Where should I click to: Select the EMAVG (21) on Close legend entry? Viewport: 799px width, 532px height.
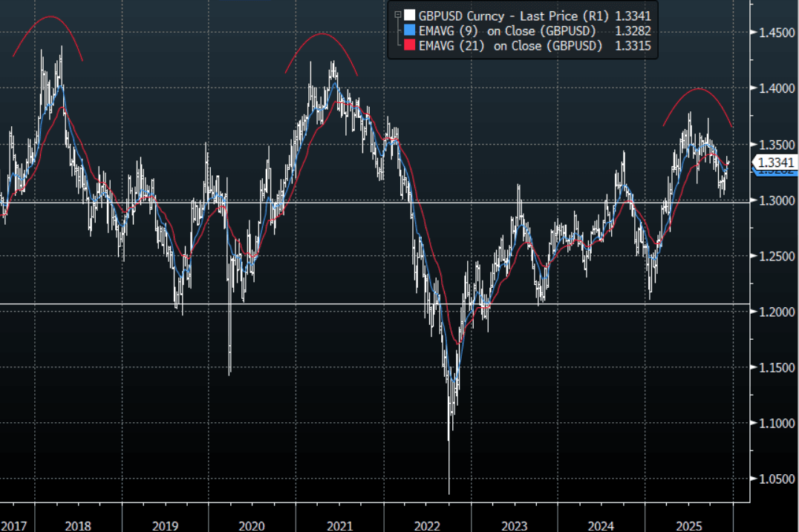[513, 46]
